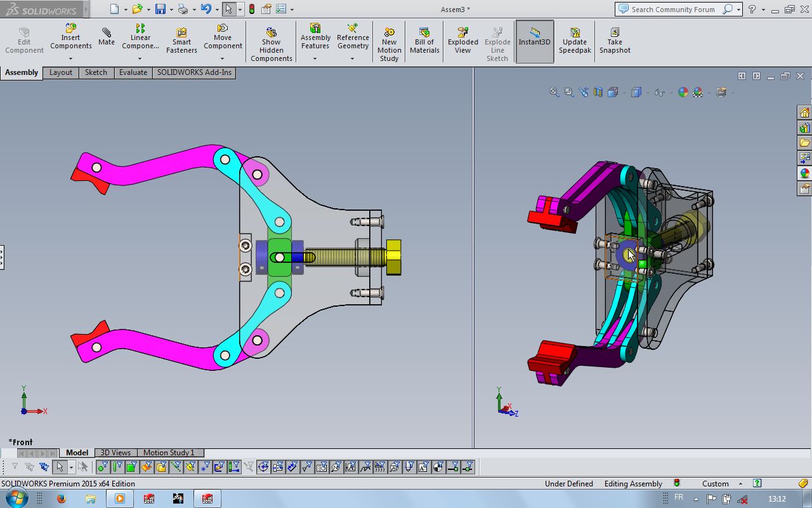Open SOLIDWORKS Resources home tab in task pane
The image size is (812, 508).
804,112
